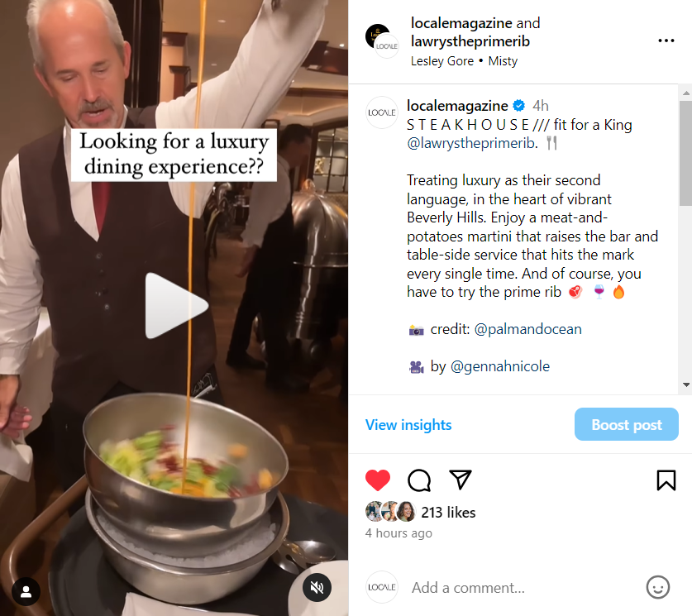Open the @palmandocean credit mention
Screen dimensions: 692x616
tap(527, 329)
